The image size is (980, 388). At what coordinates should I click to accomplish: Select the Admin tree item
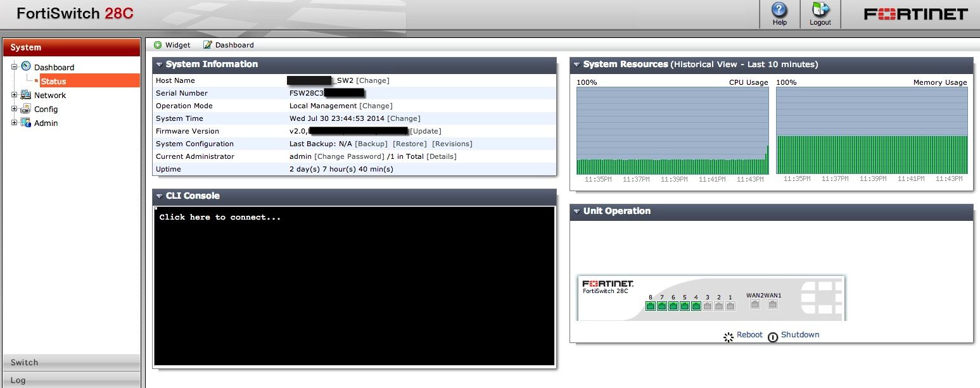(46, 123)
